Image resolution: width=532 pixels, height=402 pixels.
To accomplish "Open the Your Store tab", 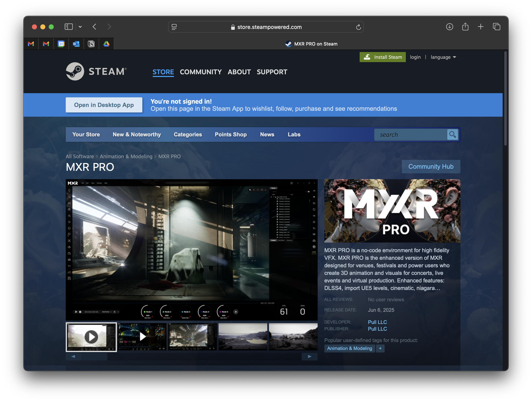I will coord(86,134).
